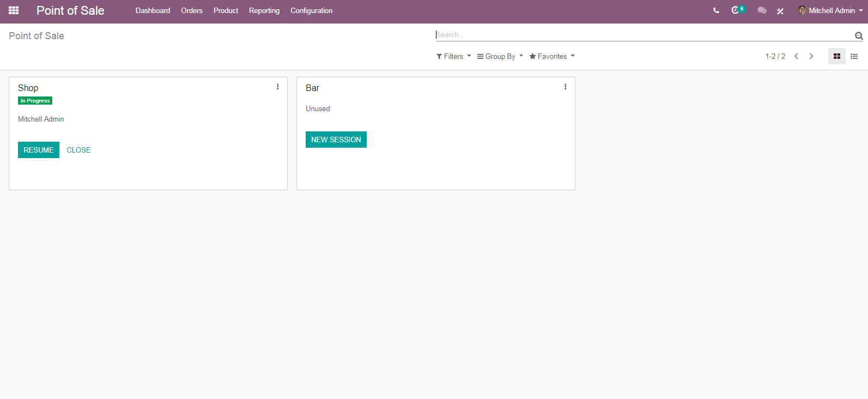The width and height of the screenshot is (868, 399).
Task: Open the Configuration menu
Action: 311,10
